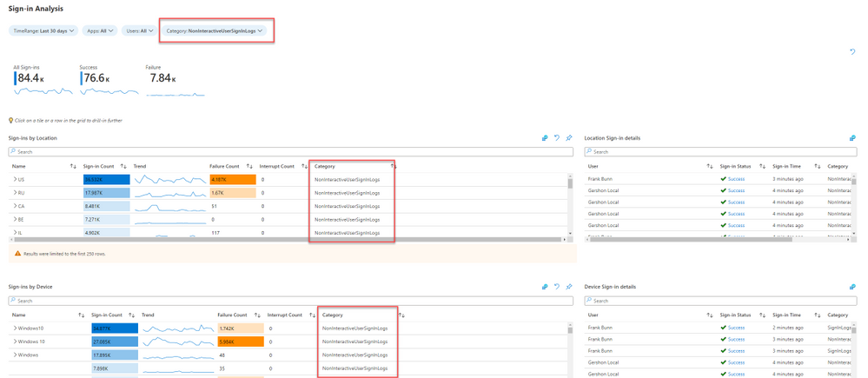Undo changes in Sign-ins by Location grid
Screen dimensions: 868x378
pos(557,138)
